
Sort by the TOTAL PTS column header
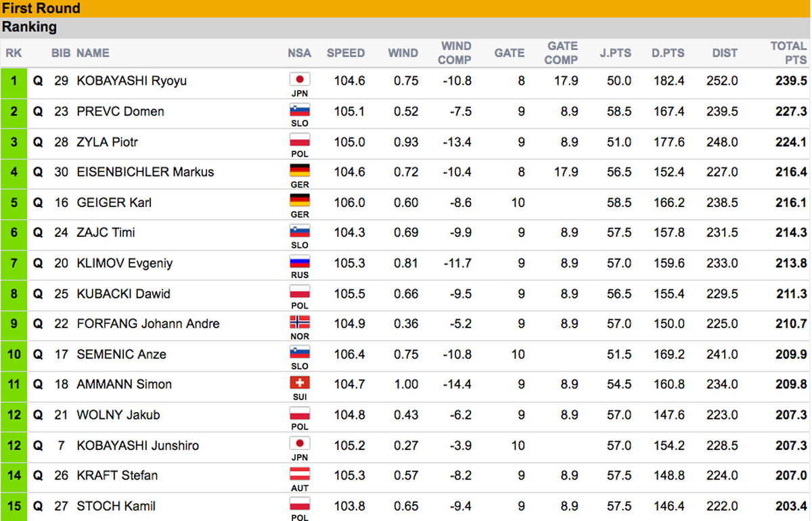click(788, 53)
